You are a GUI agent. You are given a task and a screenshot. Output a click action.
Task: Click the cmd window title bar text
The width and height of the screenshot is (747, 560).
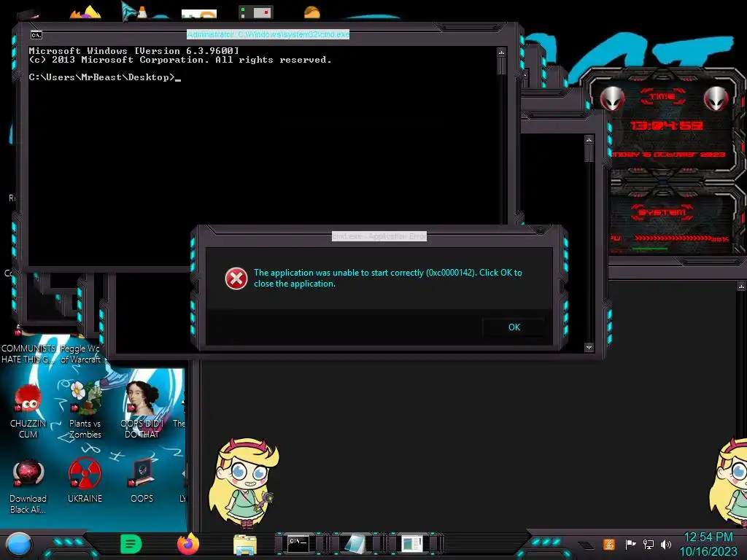(x=268, y=34)
